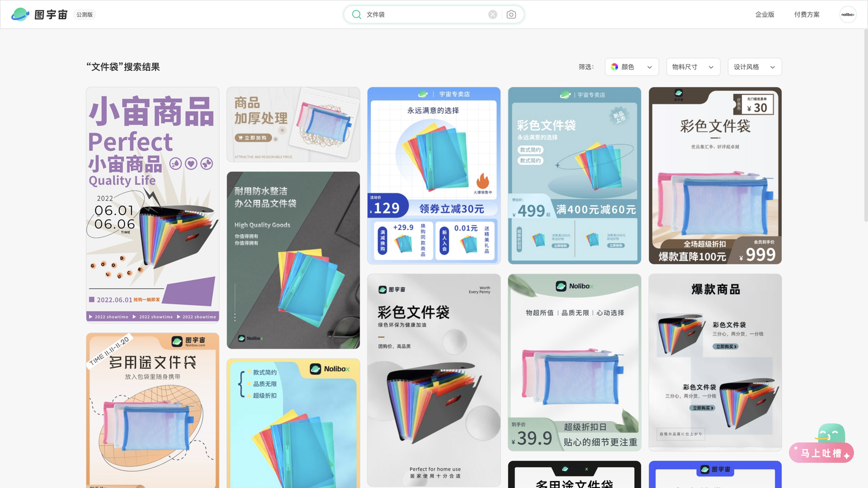Open the 企业版 page
This screenshot has height=488, width=868.
point(764,14)
